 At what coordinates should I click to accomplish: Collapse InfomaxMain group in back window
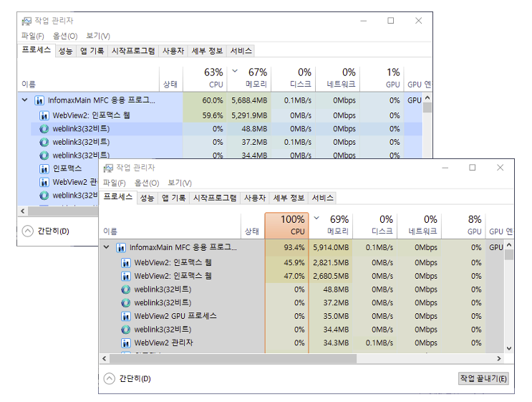coord(24,100)
